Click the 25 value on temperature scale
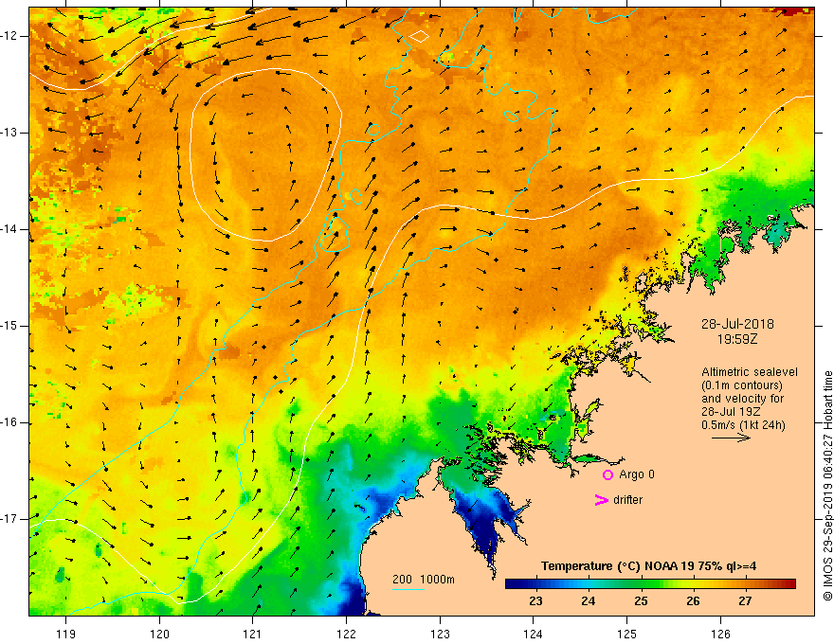 pos(641,601)
